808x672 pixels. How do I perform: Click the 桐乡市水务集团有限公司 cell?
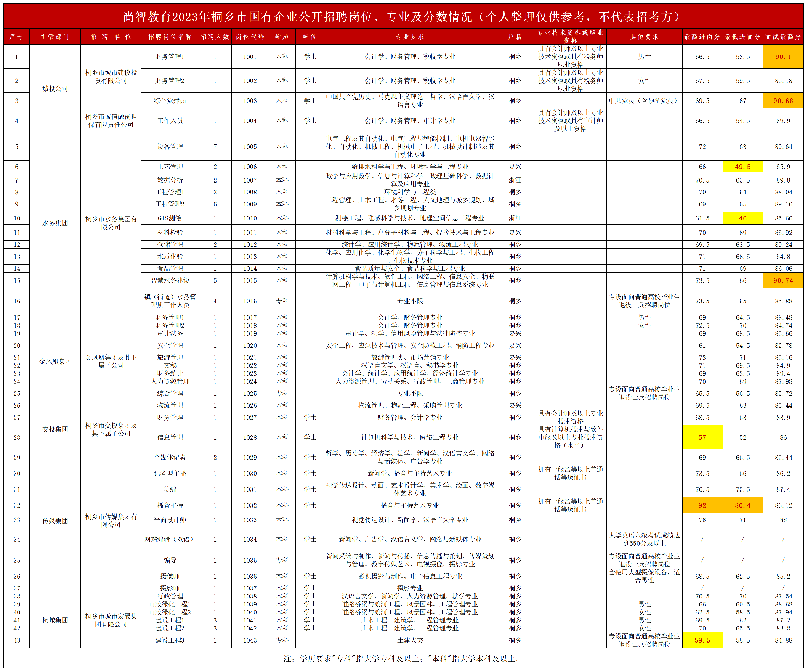(111, 223)
